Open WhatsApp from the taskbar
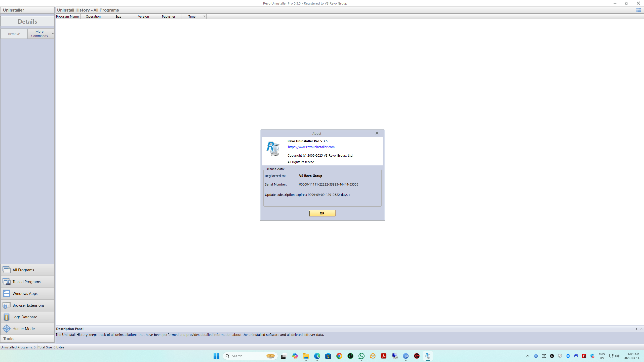This screenshot has height=362, width=644. pyautogui.click(x=361, y=356)
